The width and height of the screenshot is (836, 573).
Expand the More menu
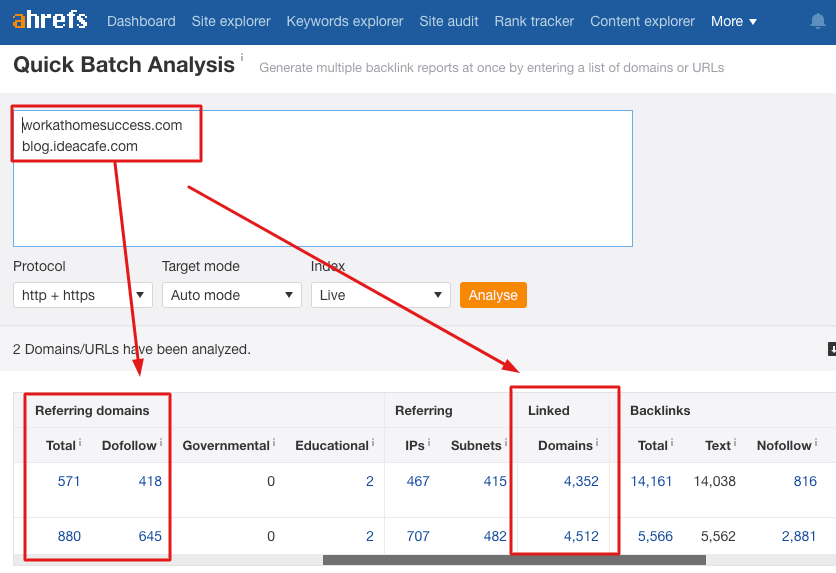734,21
